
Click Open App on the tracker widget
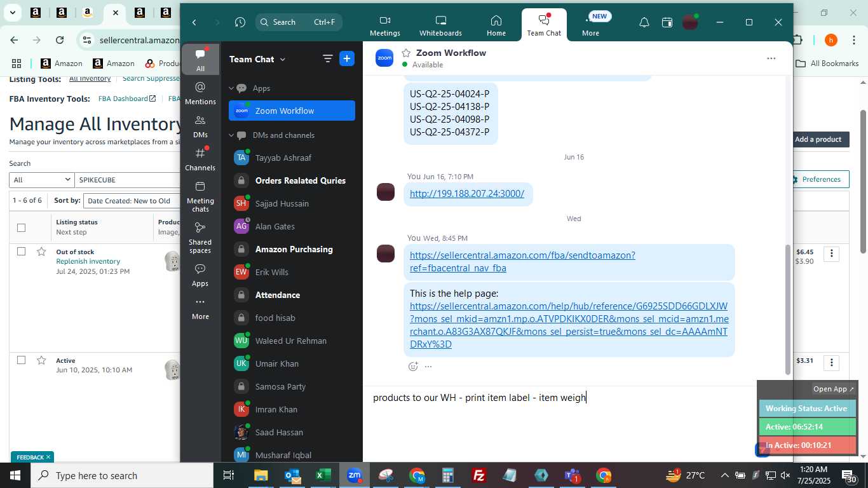pos(834,389)
